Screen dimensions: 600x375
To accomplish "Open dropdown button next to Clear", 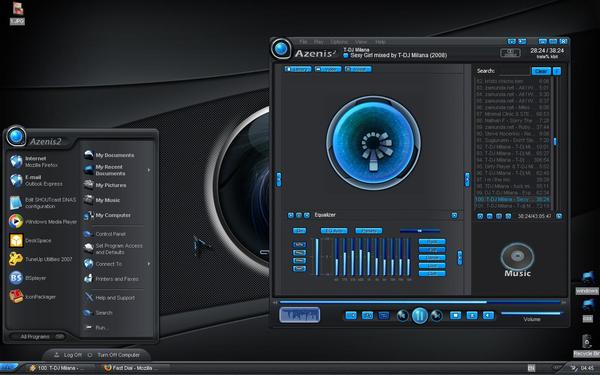I will tap(557, 71).
